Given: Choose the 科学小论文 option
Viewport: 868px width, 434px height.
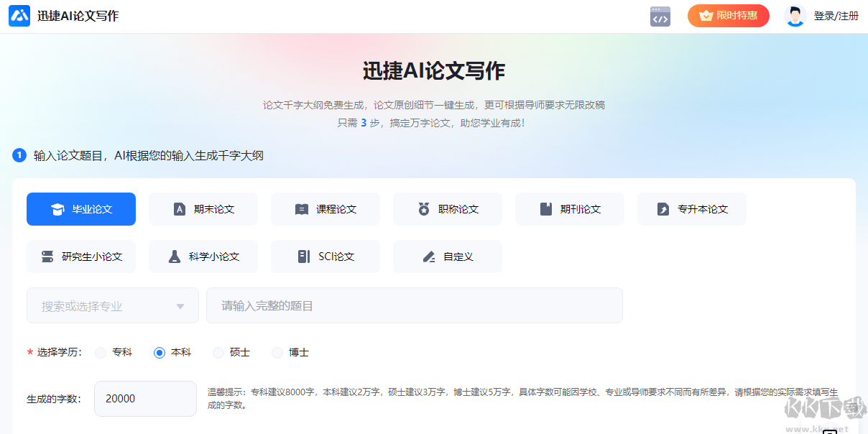Looking at the screenshot, I should pyautogui.click(x=203, y=257).
